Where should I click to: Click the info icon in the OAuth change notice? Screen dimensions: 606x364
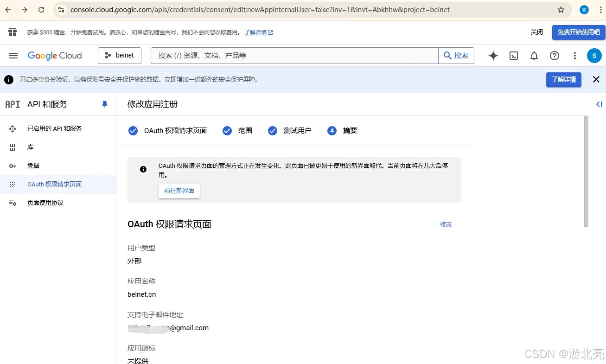point(143,169)
